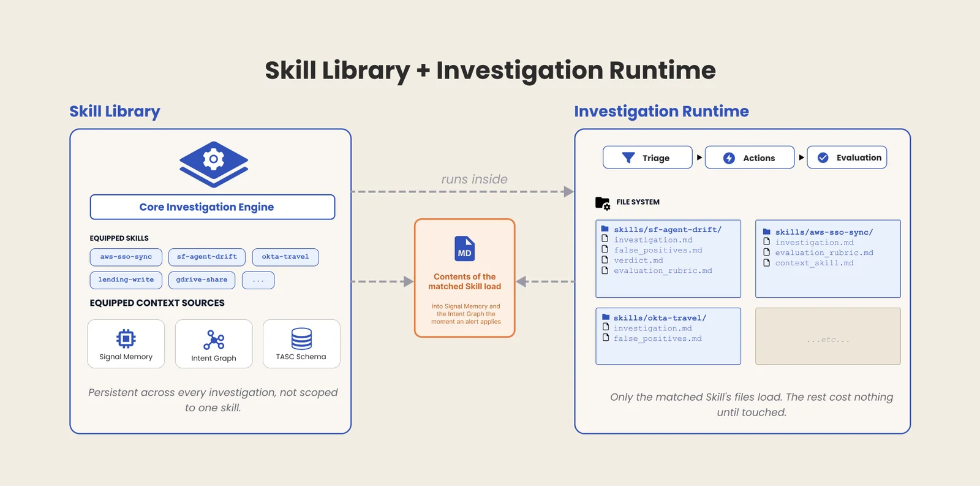Click 'Contents of the matched Skill load' text
The image size is (980, 486).
[465, 281]
